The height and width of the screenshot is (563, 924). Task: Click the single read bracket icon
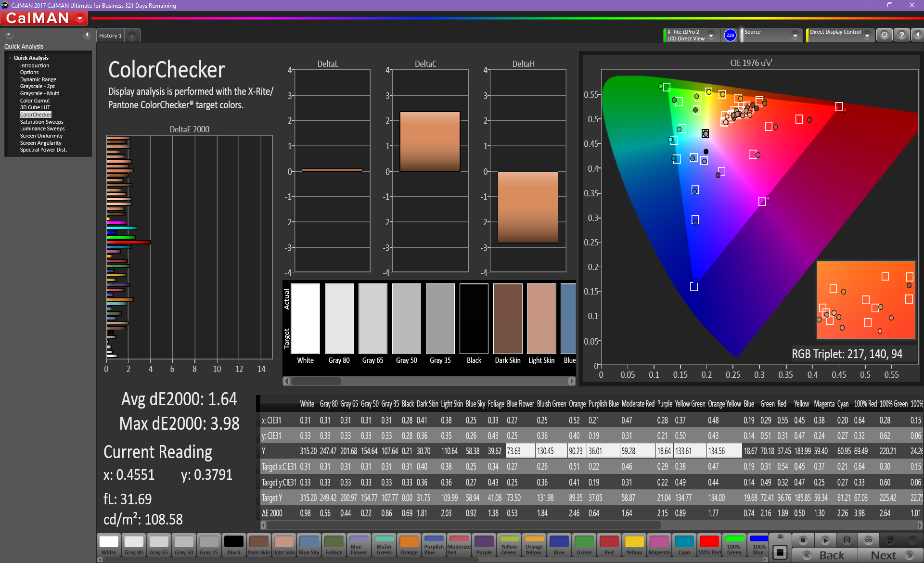[847, 540]
